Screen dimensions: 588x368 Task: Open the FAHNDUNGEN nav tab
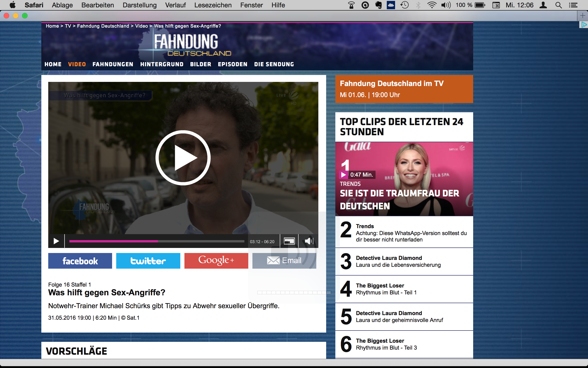[113, 64]
